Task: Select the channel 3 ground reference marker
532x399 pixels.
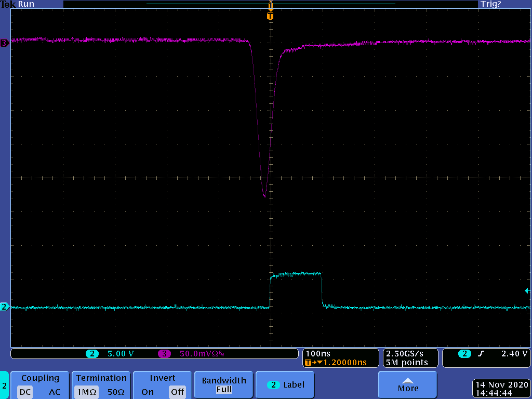Action: (x=5, y=44)
